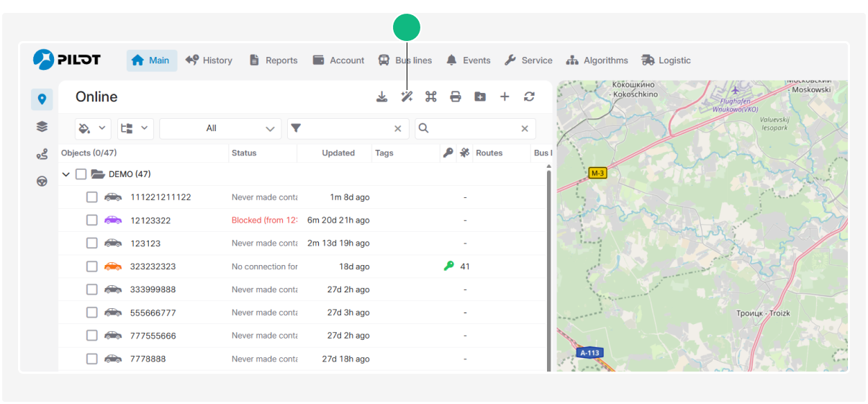This screenshot has width=868, height=404.
Task: Select the DEMO group checkbox
Action: [81, 174]
